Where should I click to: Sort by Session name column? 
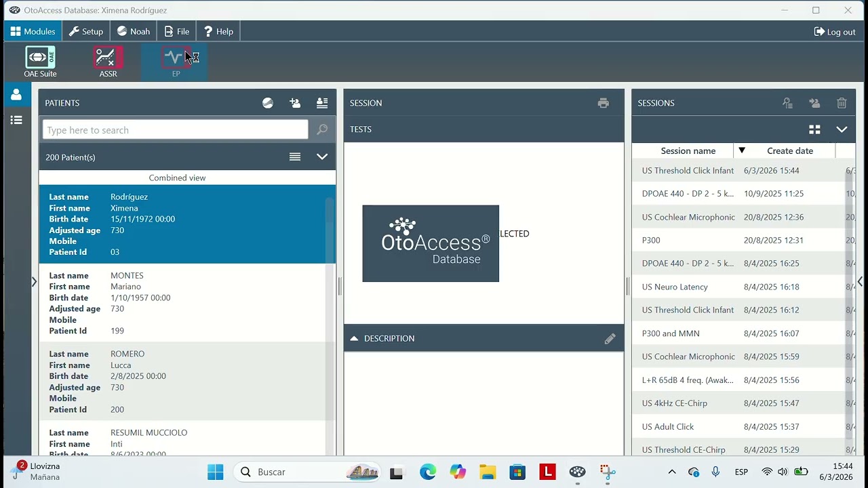pyautogui.click(x=688, y=150)
